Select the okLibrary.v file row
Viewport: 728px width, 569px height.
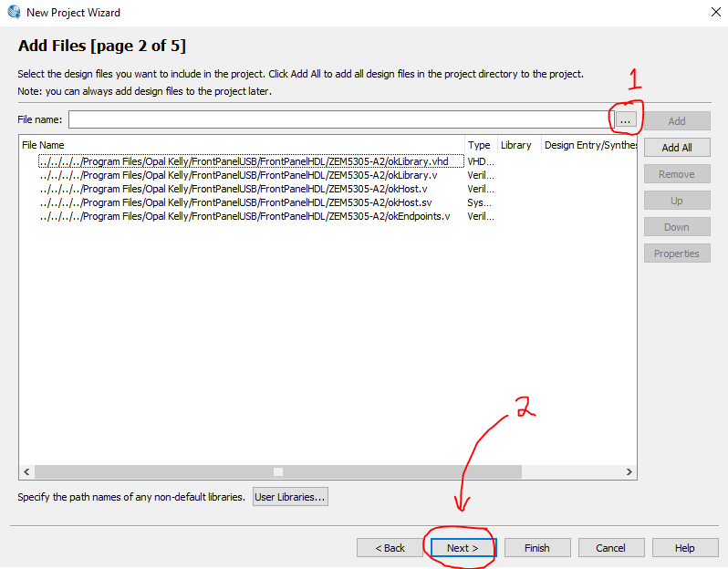[x=239, y=175]
